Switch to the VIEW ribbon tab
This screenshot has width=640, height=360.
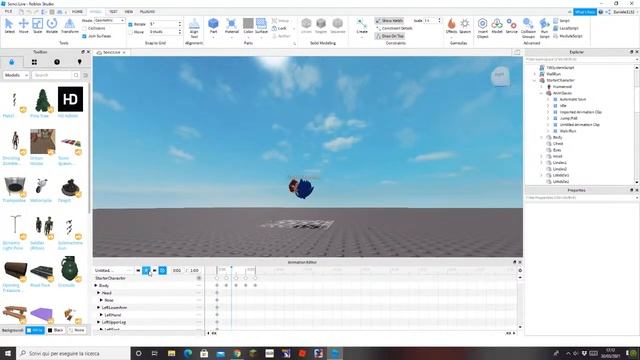point(129,11)
